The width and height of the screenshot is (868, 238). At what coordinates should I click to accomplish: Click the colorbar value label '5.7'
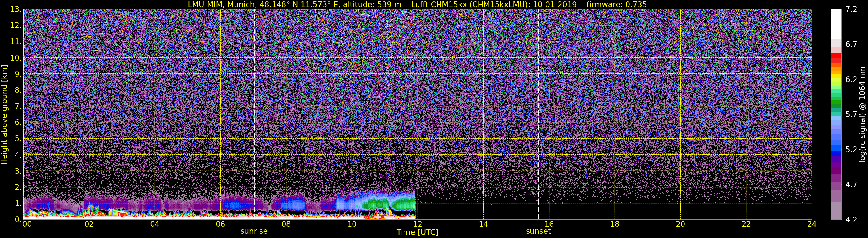[851, 114]
